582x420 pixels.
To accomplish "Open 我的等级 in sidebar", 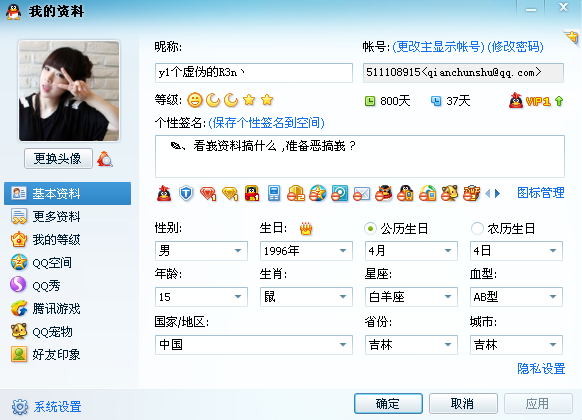I will (68, 240).
